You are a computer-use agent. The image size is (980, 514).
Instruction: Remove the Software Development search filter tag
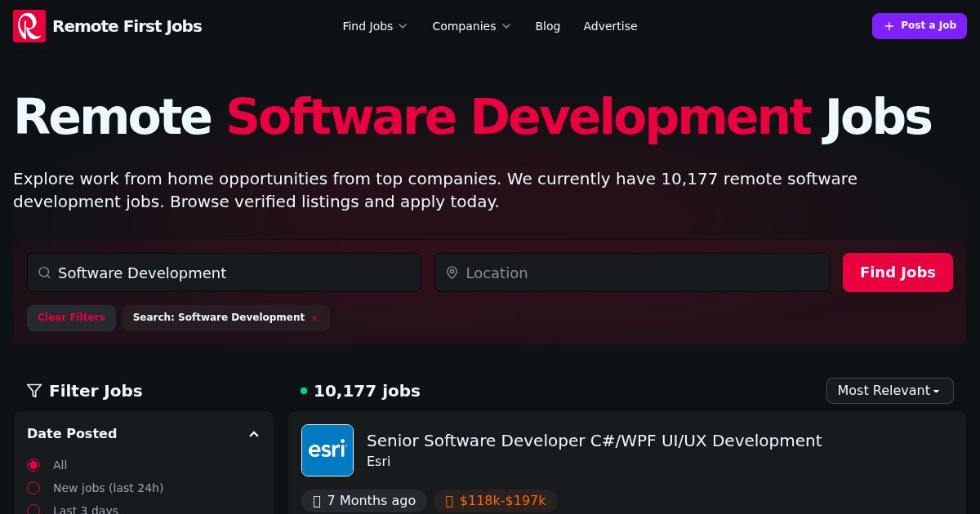pyautogui.click(x=314, y=318)
